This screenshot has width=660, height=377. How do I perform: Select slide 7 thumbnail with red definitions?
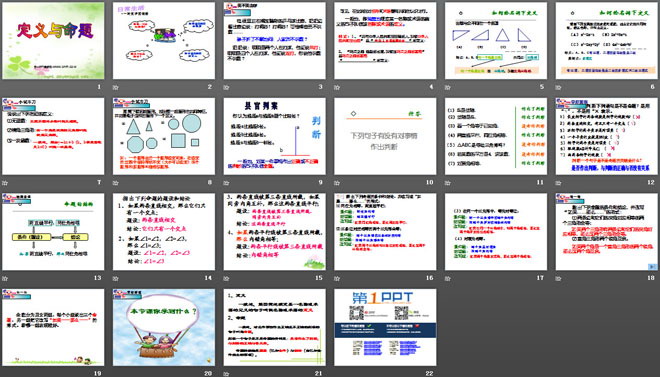tap(53, 136)
